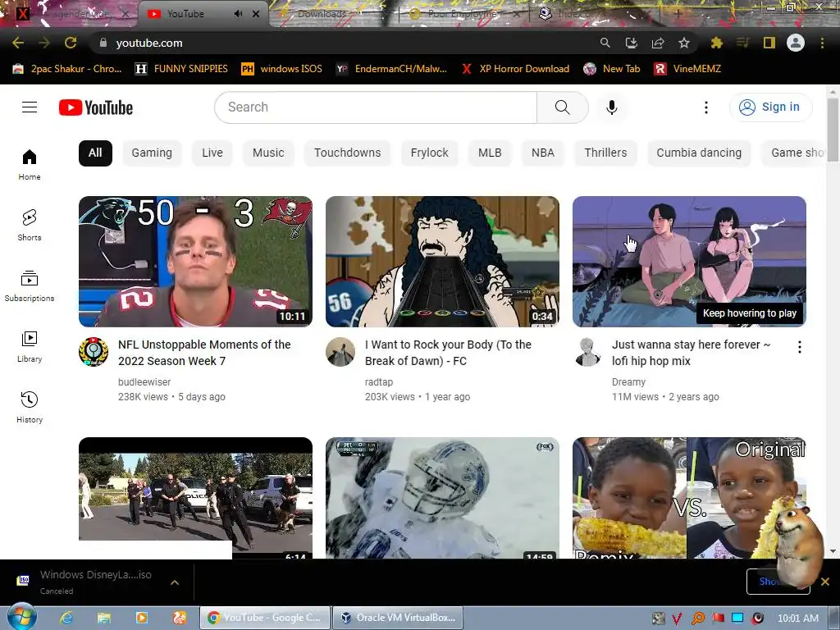Viewport: 840px width, 630px height.
Task: Close the downloads bar
Action: click(x=825, y=582)
